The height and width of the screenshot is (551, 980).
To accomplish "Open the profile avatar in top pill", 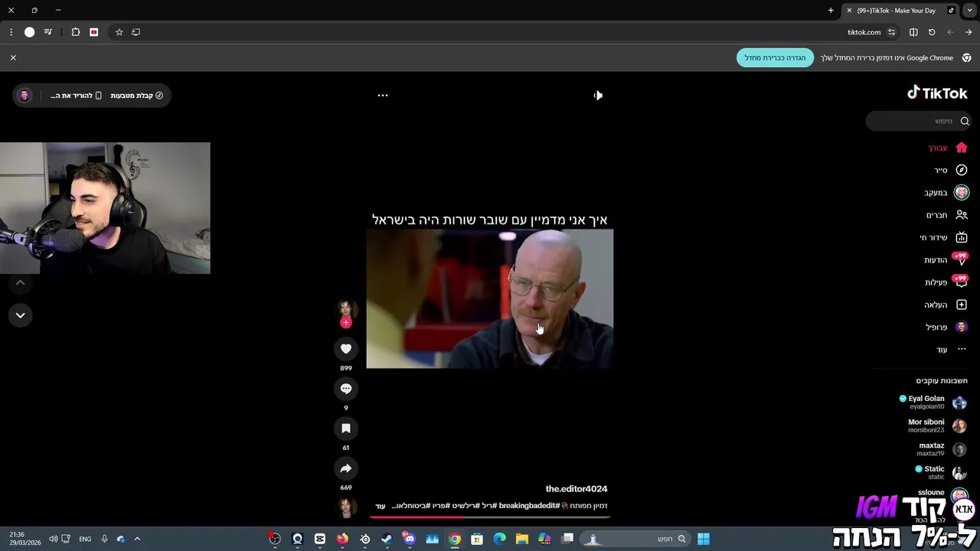I will pyautogui.click(x=24, y=96).
